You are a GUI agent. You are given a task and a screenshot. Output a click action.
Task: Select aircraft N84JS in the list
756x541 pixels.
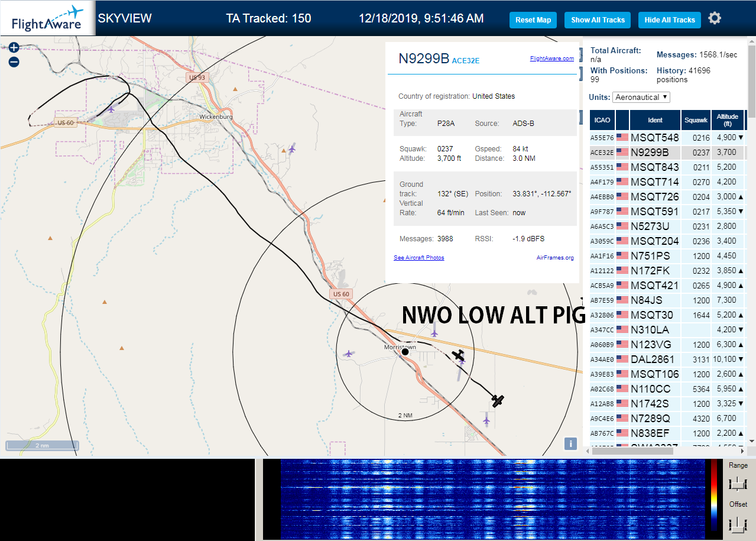click(x=667, y=300)
